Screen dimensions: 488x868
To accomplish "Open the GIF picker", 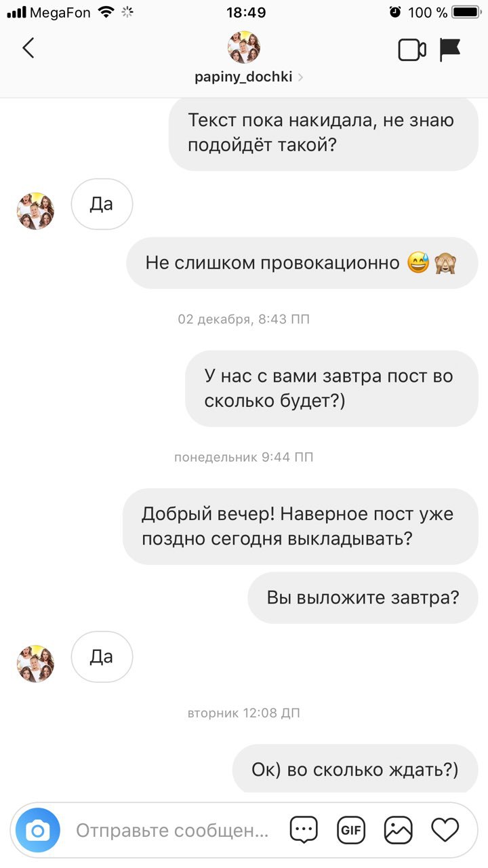I will [350, 830].
